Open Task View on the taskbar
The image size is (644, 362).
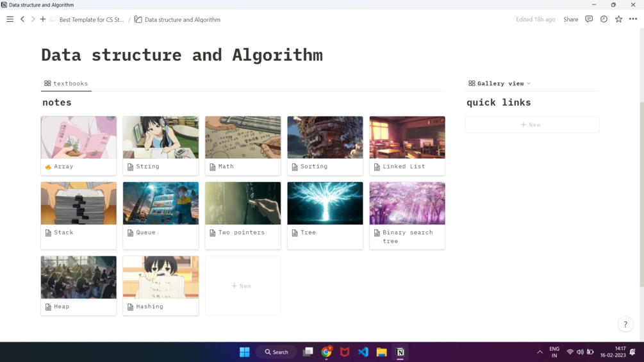tap(308, 352)
